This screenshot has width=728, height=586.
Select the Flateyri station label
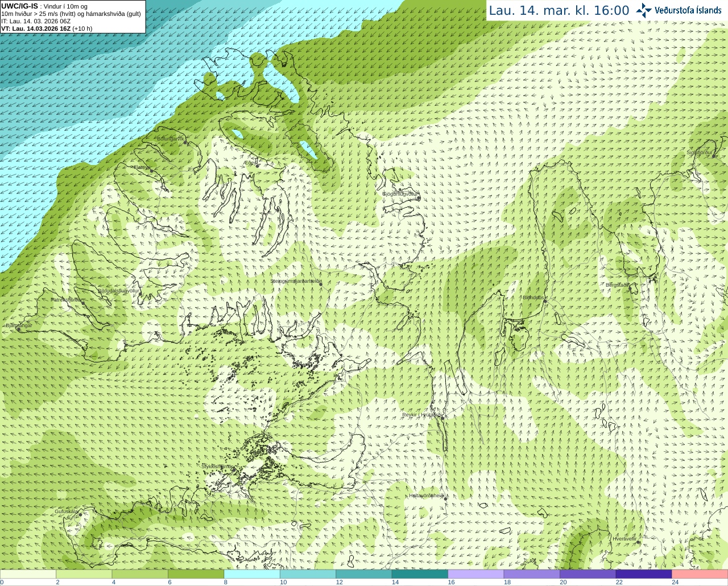142,167
